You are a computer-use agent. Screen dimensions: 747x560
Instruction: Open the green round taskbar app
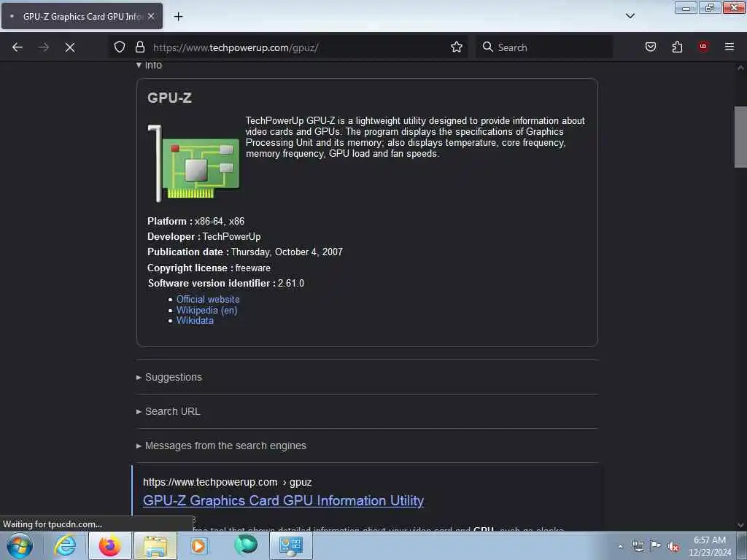coord(246,545)
